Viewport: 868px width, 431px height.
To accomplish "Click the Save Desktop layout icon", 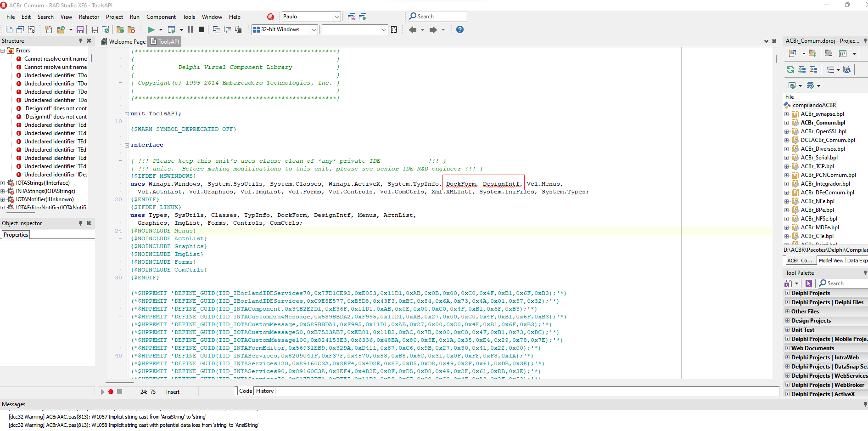I will [x=352, y=17].
